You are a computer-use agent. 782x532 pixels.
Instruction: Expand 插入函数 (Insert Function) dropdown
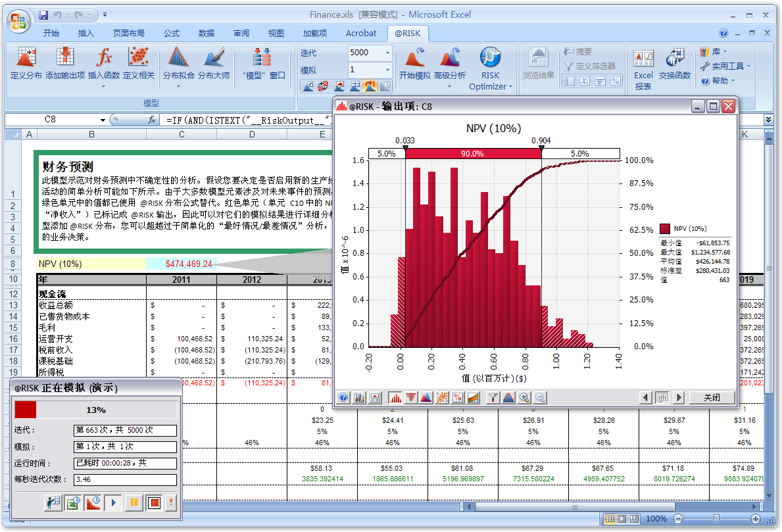[x=104, y=87]
